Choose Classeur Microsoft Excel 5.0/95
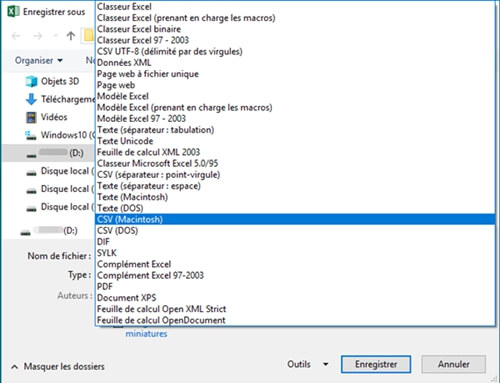The image size is (500, 383). point(295,163)
